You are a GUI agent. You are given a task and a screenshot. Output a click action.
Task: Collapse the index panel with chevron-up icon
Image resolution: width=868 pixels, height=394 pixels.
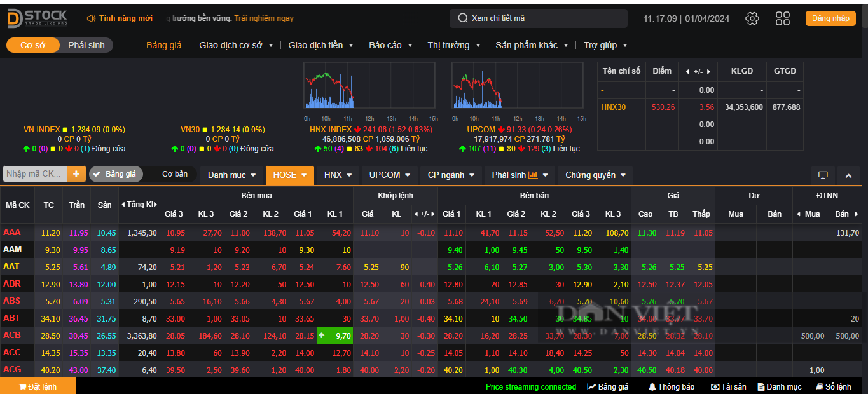point(848,175)
